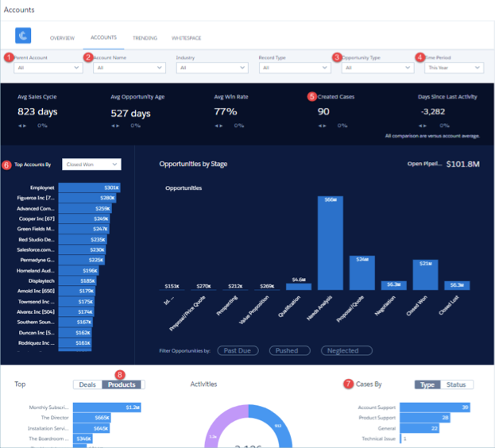This screenshot has width=495, height=448.
Task: Select the Rodriquez Inc $161K bar
Action: click(75, 343)
